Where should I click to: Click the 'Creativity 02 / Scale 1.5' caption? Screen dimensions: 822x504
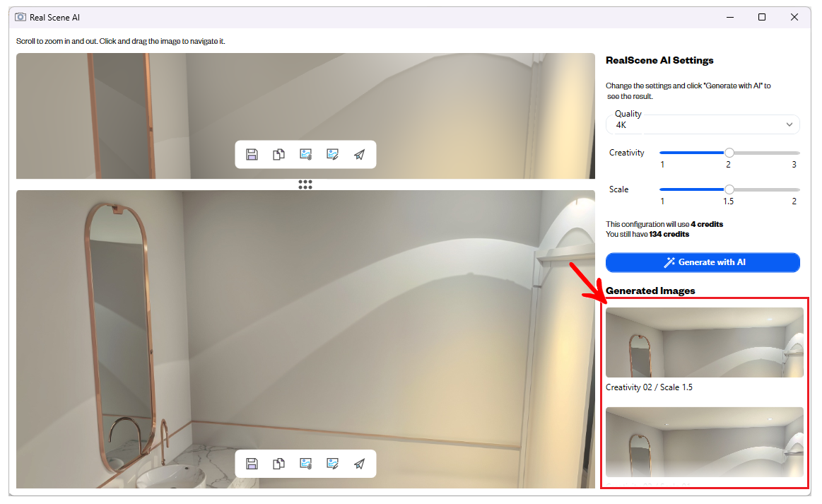pyautogui.click(x=649, y=387)
